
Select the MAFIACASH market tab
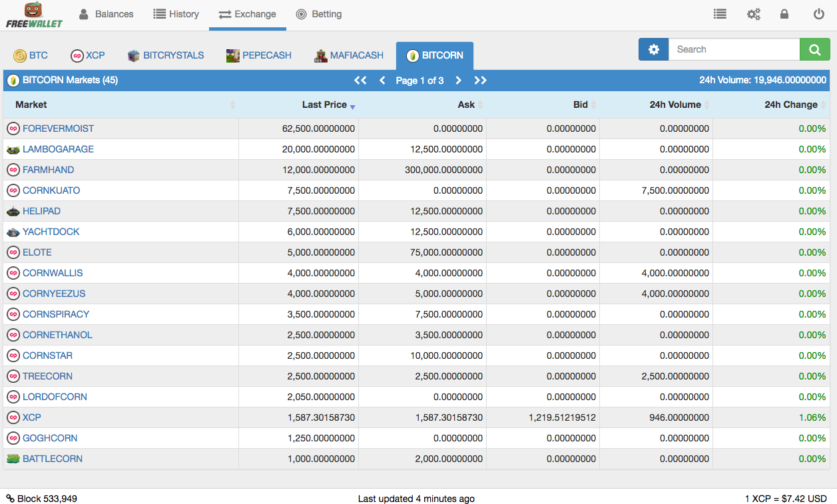pyautogui.click(x=349, y=55)
